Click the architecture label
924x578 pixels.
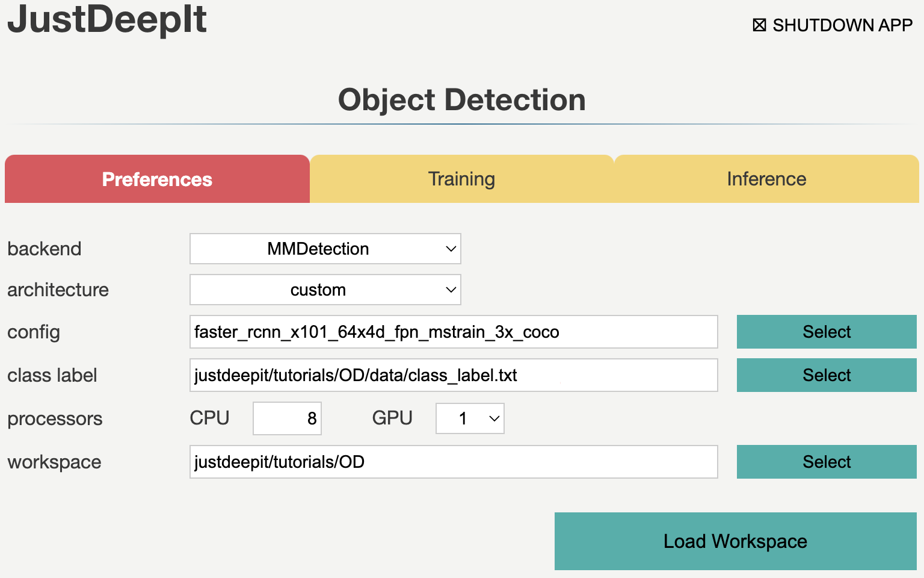58,290
